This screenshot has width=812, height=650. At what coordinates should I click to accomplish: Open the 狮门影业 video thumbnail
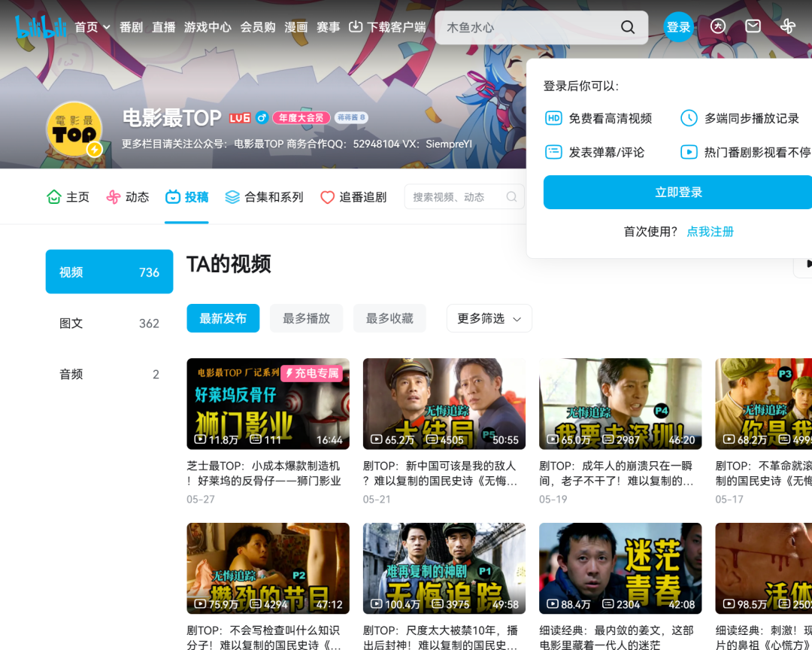[268, 404]
